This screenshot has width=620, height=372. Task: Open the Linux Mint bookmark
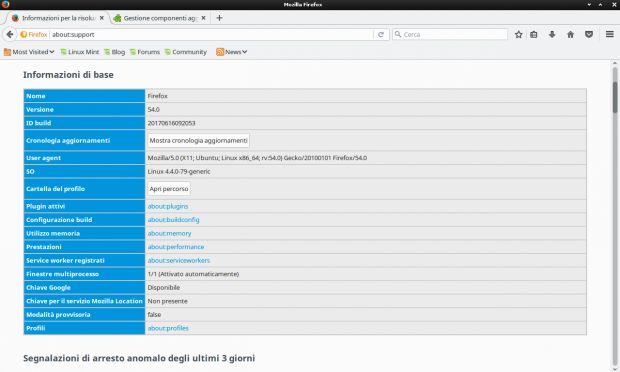79,52
